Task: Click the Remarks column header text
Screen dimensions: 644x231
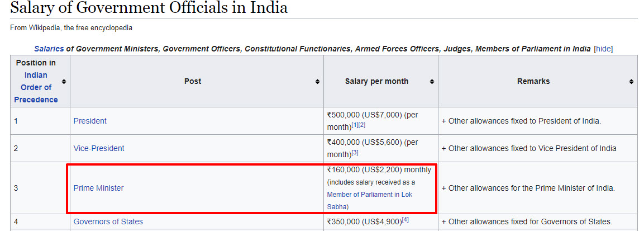Action: point(533,82)
